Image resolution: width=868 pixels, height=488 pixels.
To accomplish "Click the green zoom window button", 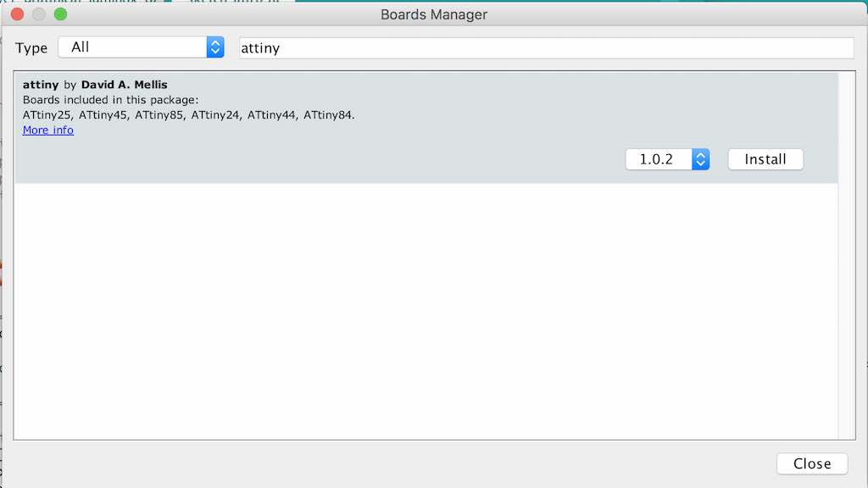I will click(60, 14).
